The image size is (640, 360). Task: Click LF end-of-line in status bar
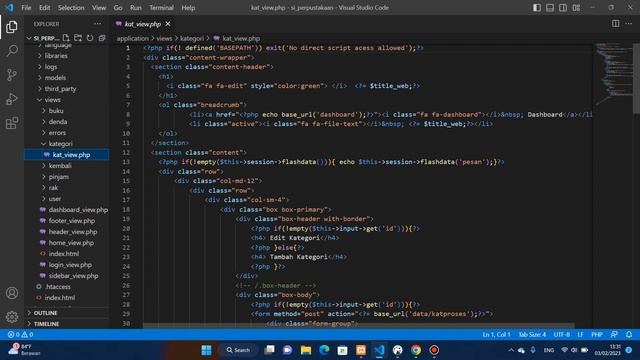580,334
